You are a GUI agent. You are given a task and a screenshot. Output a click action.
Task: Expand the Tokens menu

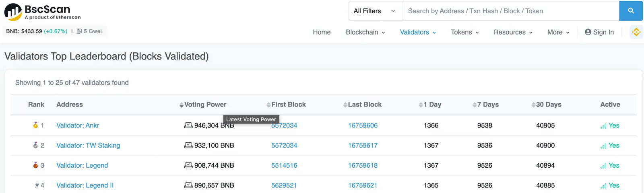tap(465, 32)
